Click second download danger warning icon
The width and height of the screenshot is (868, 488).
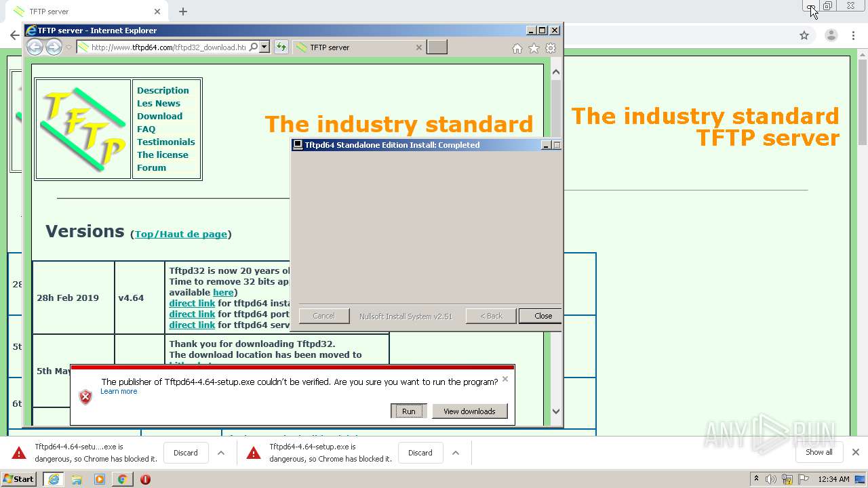[254, 453]
